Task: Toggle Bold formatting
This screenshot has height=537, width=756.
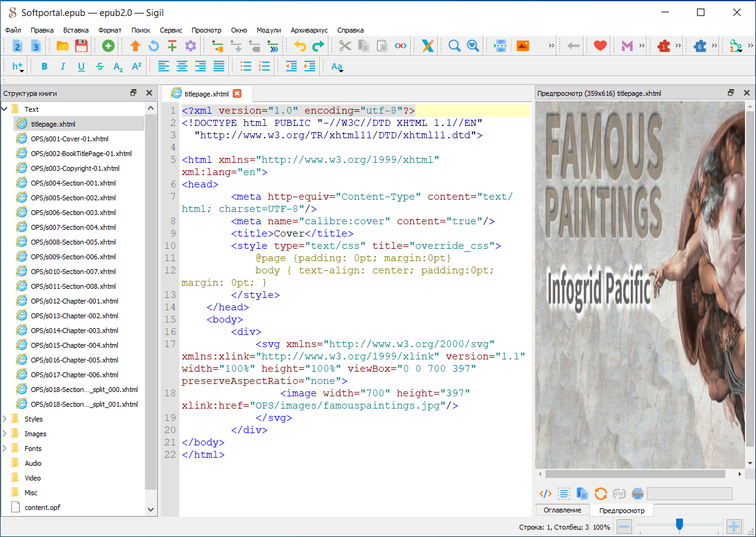Action: pos(44,66)
